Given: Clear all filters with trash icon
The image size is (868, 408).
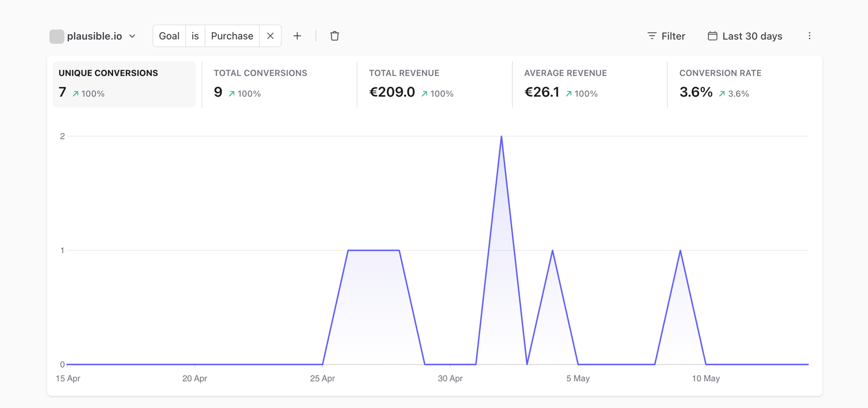Looking at the screenshot, I should pyautogui.click(x=334, y=36).
